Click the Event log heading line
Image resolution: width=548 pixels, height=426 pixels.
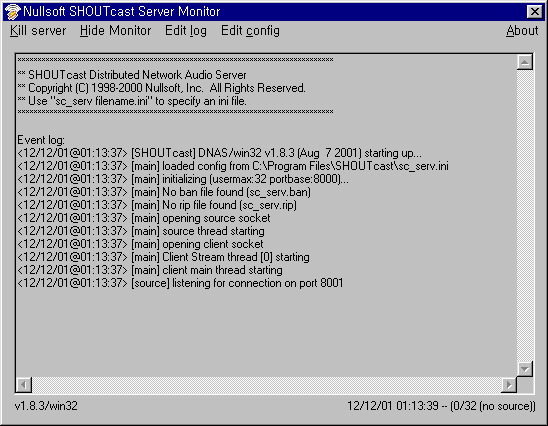coord(41,140)
